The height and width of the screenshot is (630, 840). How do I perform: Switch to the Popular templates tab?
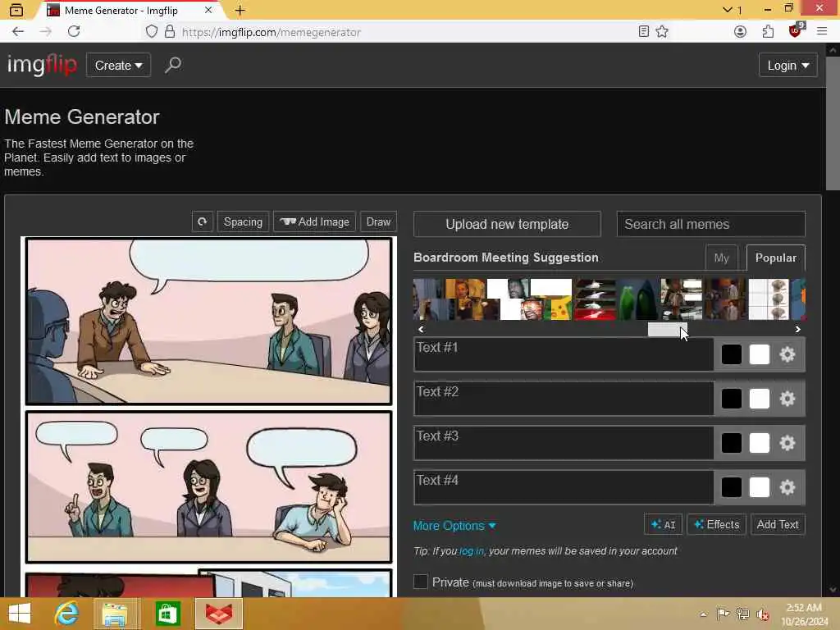(x=775, y=258)
